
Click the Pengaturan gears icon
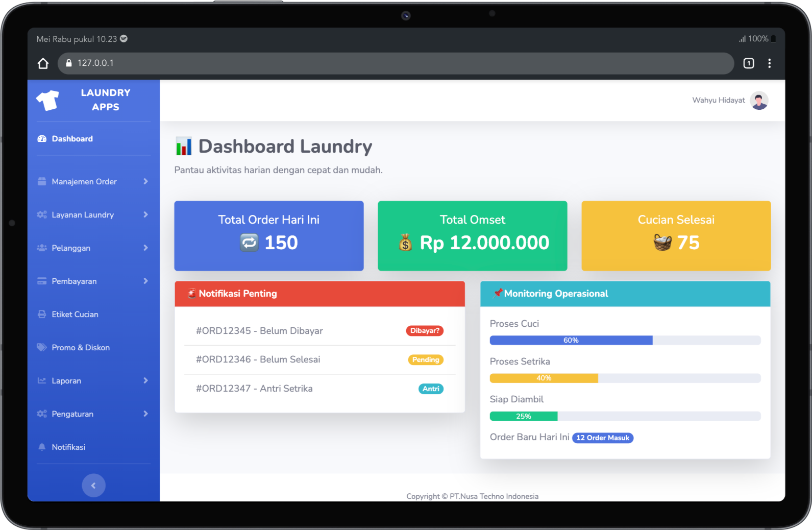coord(42,414)
